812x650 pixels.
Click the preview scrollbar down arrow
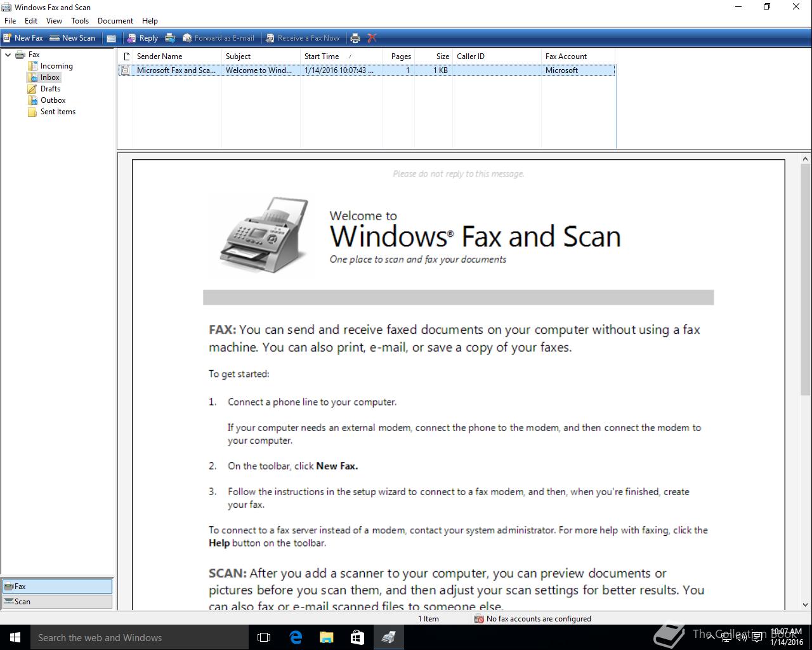click(806, 606)
